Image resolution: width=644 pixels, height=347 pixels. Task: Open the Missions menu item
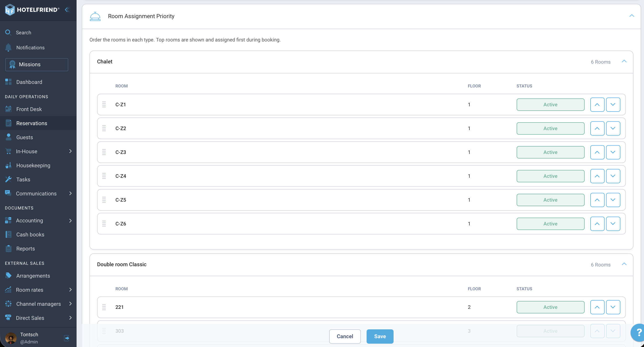tap(36, 64)
